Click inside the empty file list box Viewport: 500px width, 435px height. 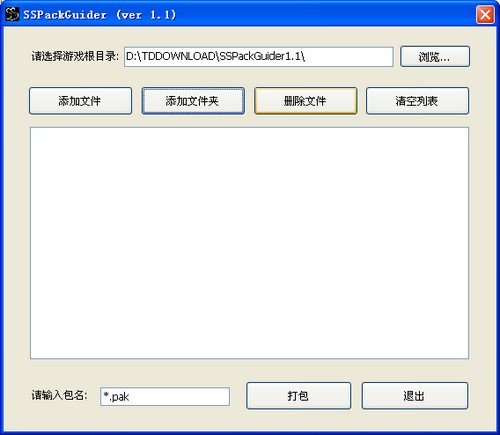[249, 243]
